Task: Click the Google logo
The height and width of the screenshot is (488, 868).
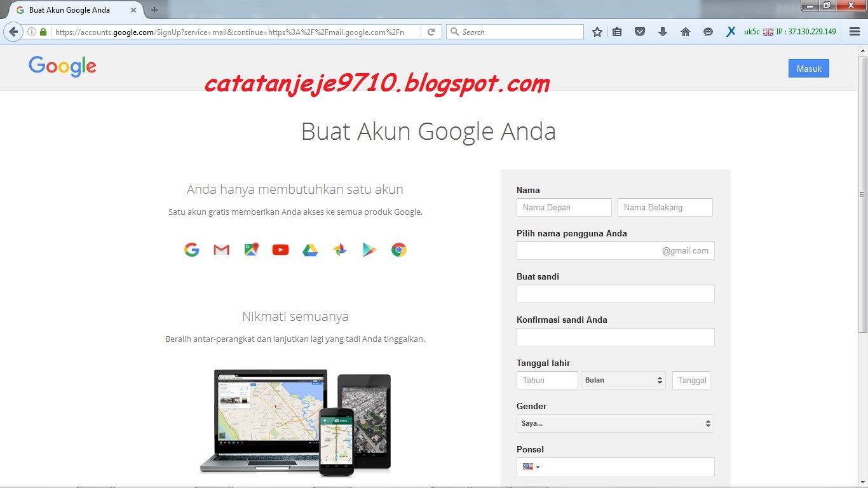Action: (62, 67)
